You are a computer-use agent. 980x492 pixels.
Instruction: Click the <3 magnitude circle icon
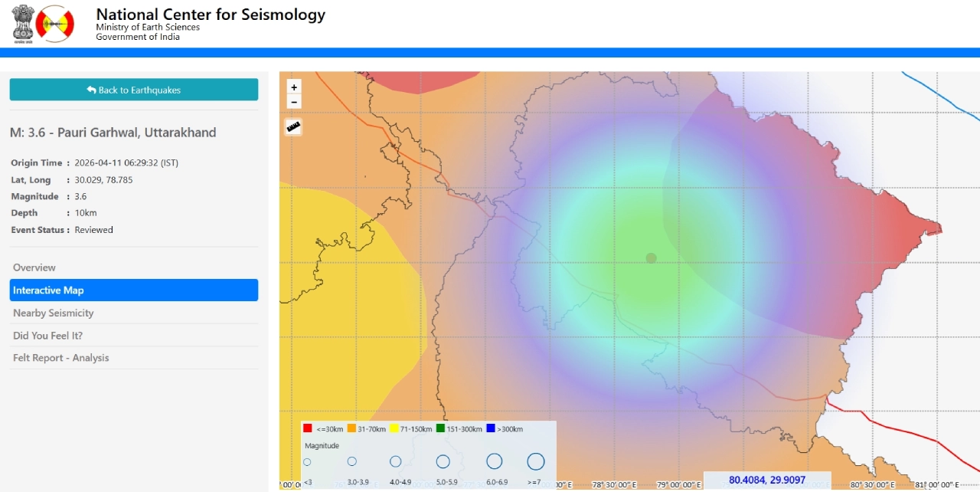tap(307, 462)
